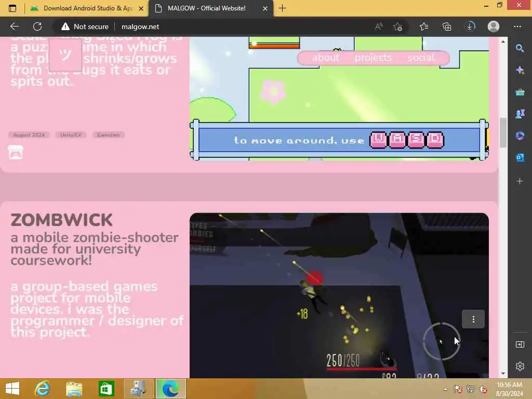Viewport: 532px width, 399px height.
Task: Click the smiley face site logo
Action: click(x=65, y=55)
